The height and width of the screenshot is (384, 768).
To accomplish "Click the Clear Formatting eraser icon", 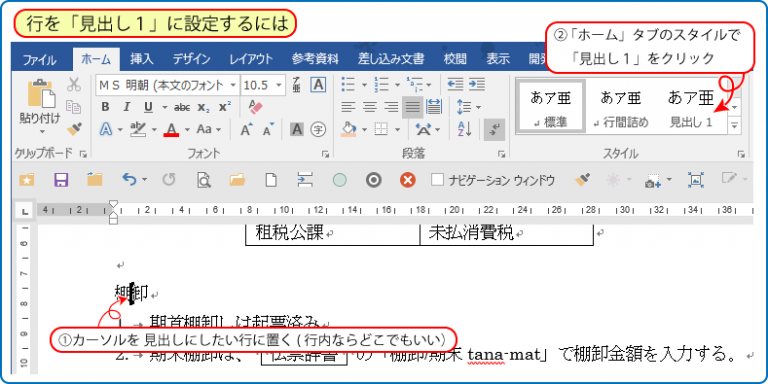I will coord(256,107).
